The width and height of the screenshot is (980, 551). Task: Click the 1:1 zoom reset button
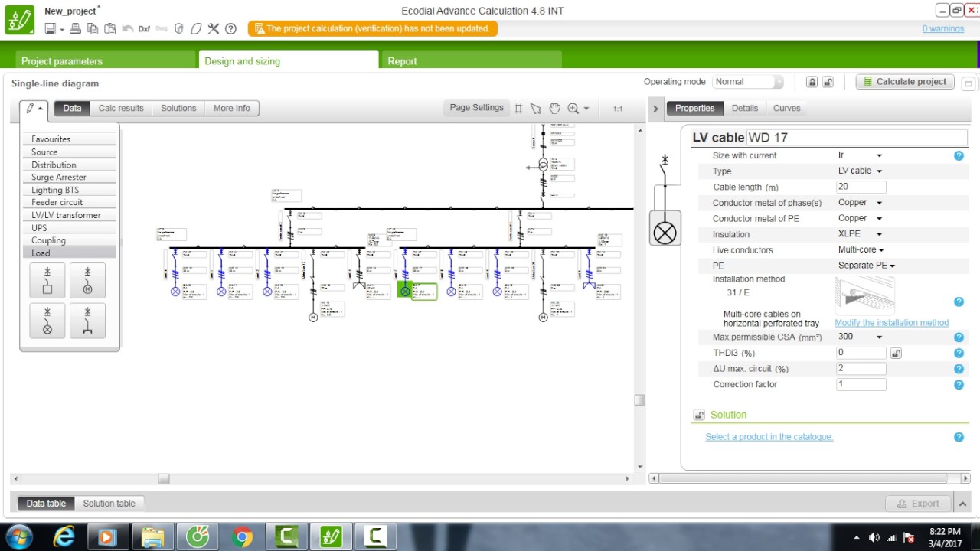618,109
